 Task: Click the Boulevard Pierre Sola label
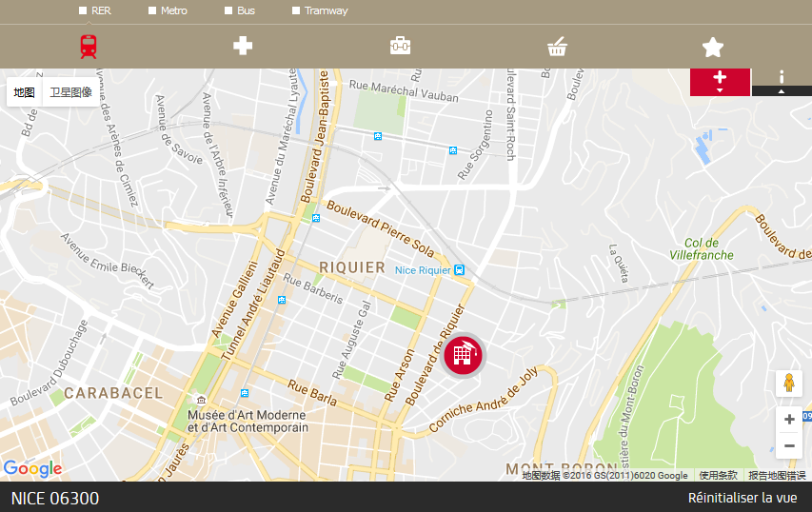pyautogui.click(x=381, y=228)
